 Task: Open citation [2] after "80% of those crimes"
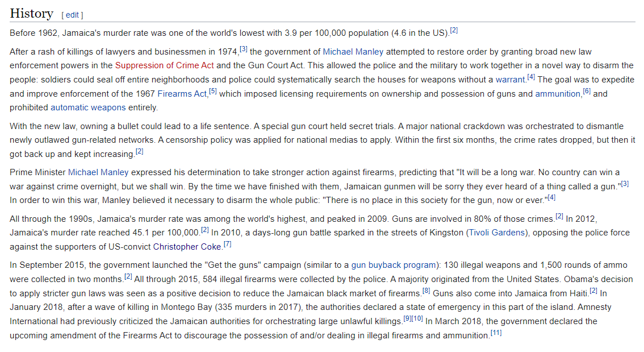point(559,216)
